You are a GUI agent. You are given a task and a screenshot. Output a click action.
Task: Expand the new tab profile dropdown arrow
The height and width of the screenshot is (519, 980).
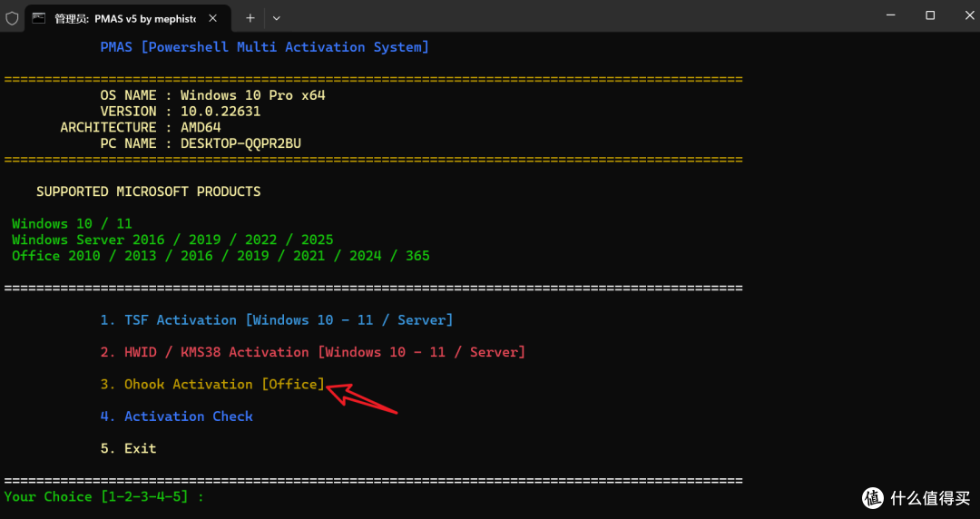click(x=276, y=18)
